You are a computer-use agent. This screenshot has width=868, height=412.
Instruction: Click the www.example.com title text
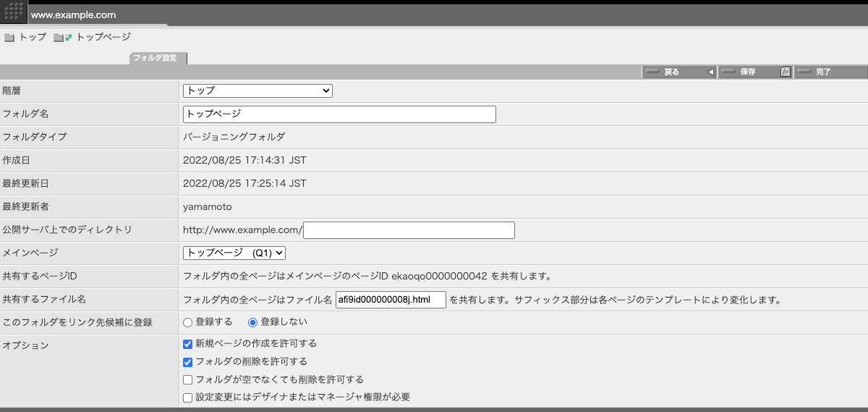(x=73, y=14)
